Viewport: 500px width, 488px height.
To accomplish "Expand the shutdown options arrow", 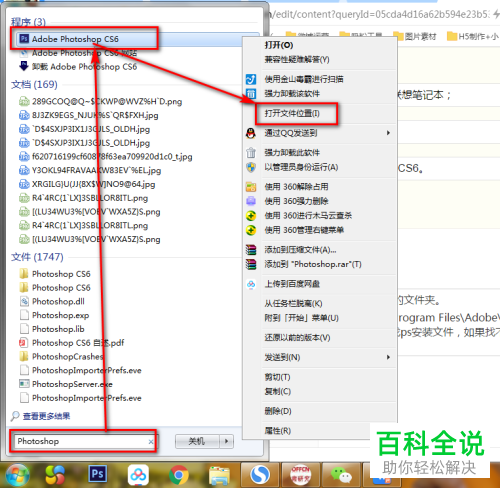I will tap(227, 441).
